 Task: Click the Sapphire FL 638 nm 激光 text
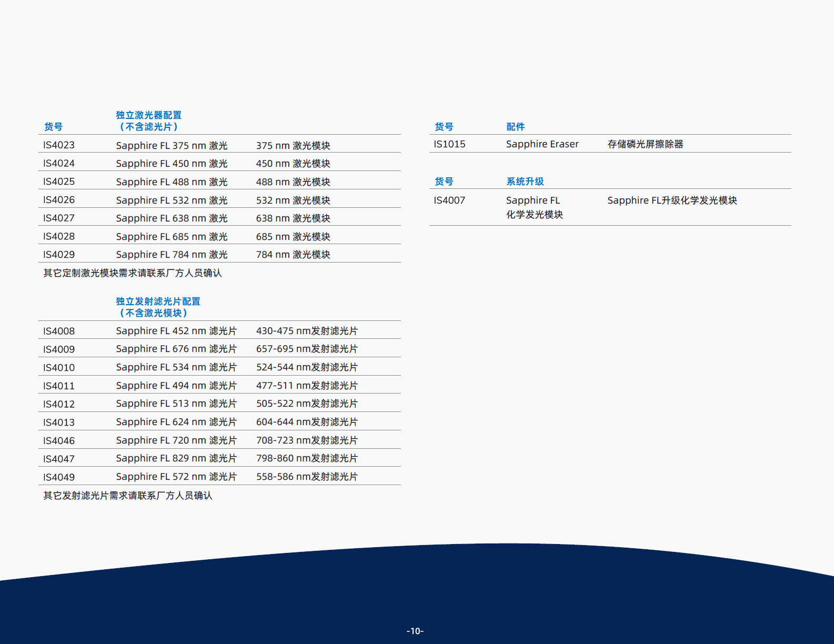[172, 218]
